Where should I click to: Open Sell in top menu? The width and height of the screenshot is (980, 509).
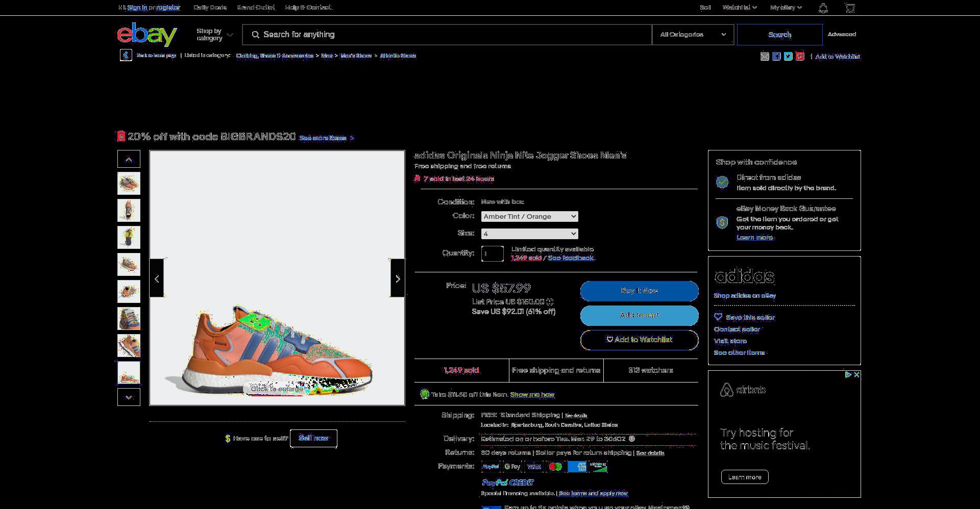[x=705, y=8]
